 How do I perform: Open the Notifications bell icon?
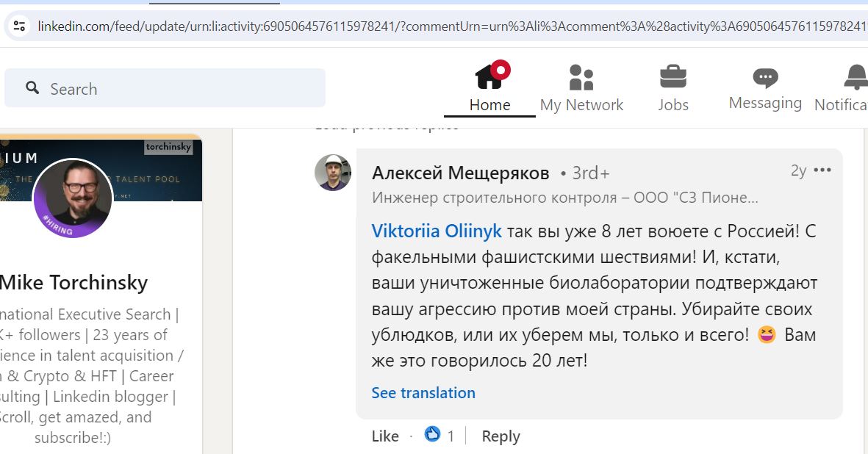856,77
